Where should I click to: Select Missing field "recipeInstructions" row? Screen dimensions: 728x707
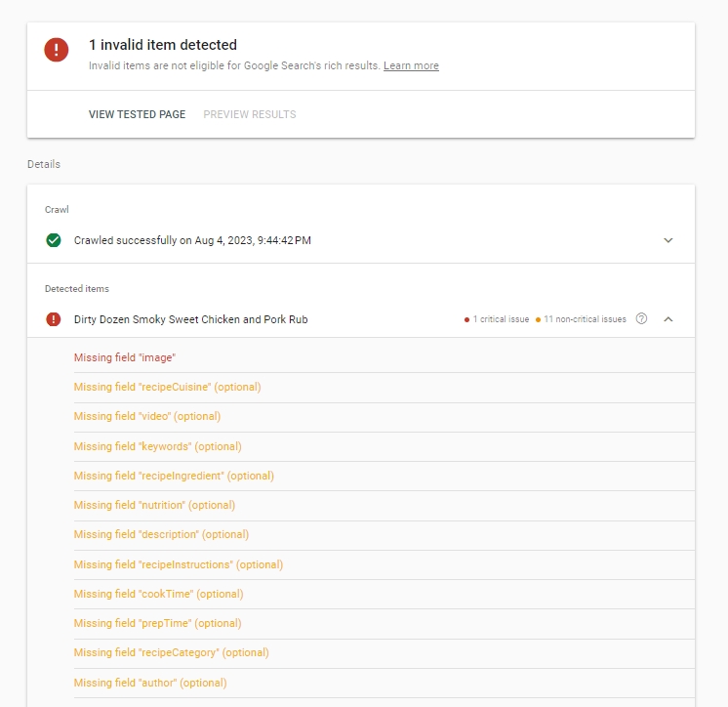pos(177,564)
